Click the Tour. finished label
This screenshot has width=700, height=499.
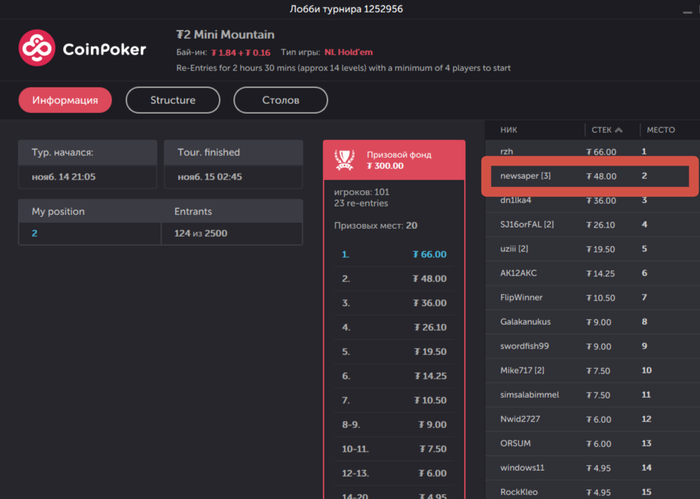(208, 153)
